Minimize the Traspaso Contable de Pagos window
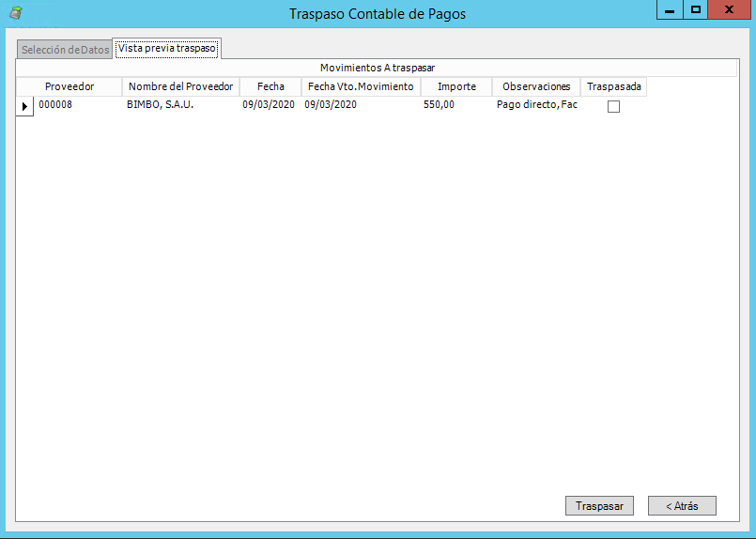756x539 pixels. [x=670, y=10]
